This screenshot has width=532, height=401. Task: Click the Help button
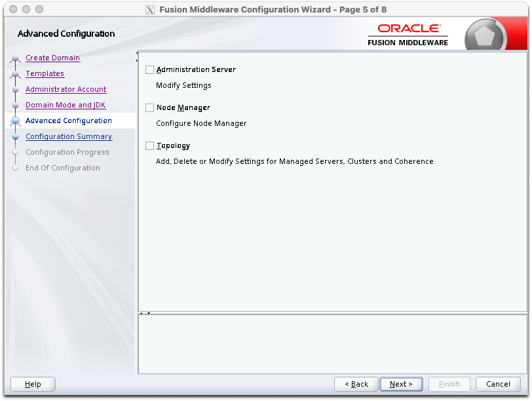point(33,384)
